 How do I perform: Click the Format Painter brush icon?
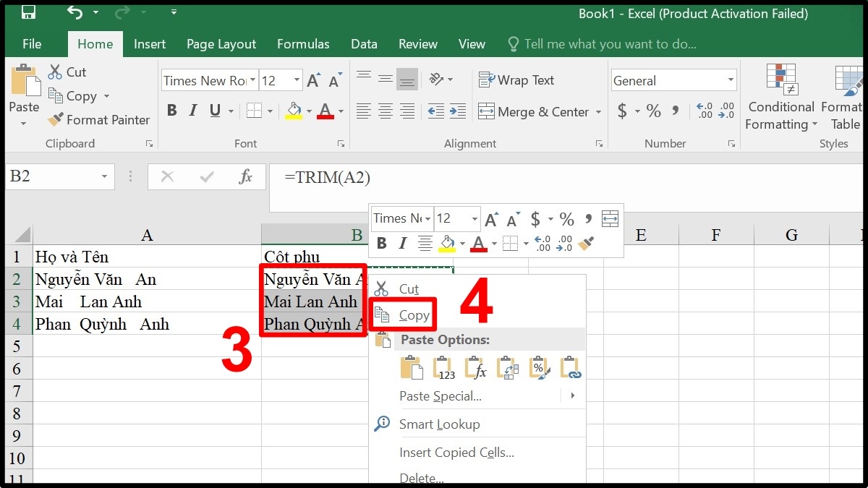pos(56,120)
